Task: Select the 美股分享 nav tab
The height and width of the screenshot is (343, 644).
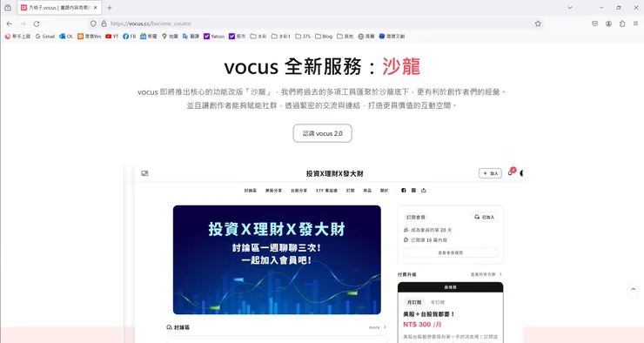Action: coord(273,191)
